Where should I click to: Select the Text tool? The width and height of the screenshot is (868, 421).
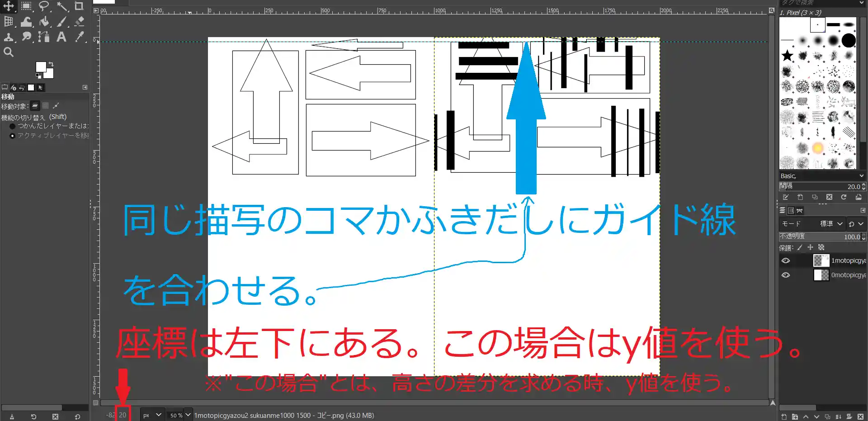click(61, 37)
